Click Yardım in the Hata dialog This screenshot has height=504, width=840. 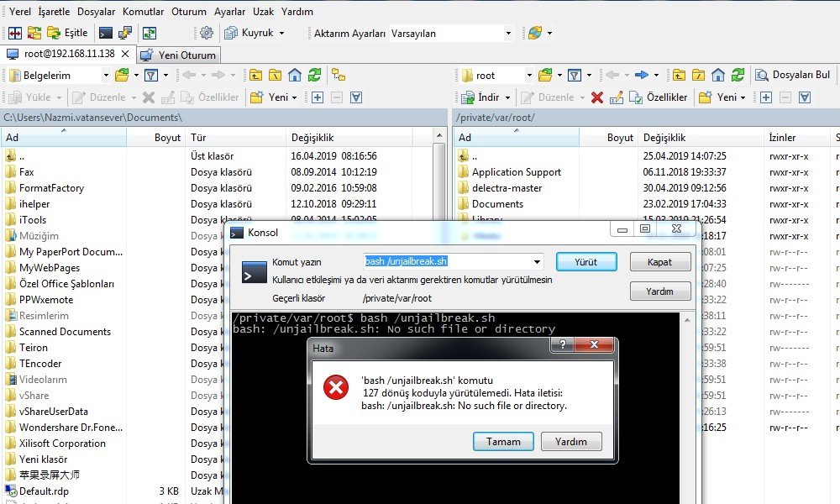(x=571, y=442)
